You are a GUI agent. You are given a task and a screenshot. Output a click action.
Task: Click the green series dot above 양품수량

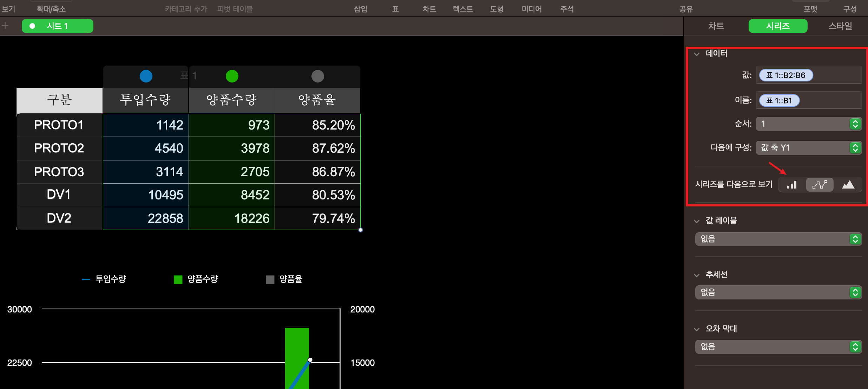pyautogui.click(x=232, y=76)
